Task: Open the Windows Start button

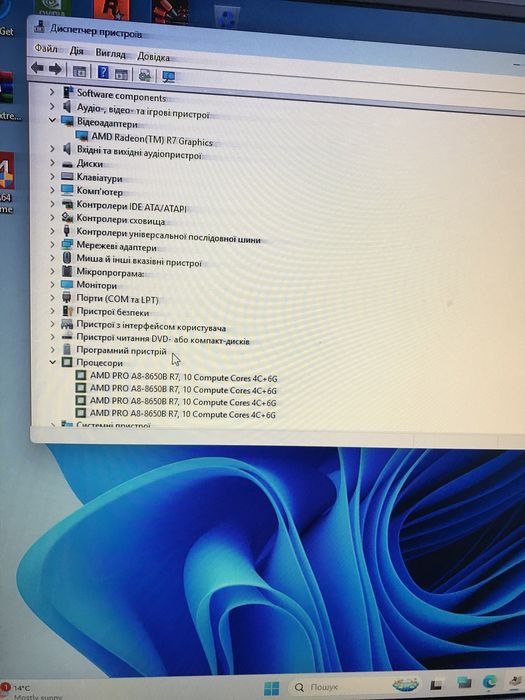Action: (271, 688)
